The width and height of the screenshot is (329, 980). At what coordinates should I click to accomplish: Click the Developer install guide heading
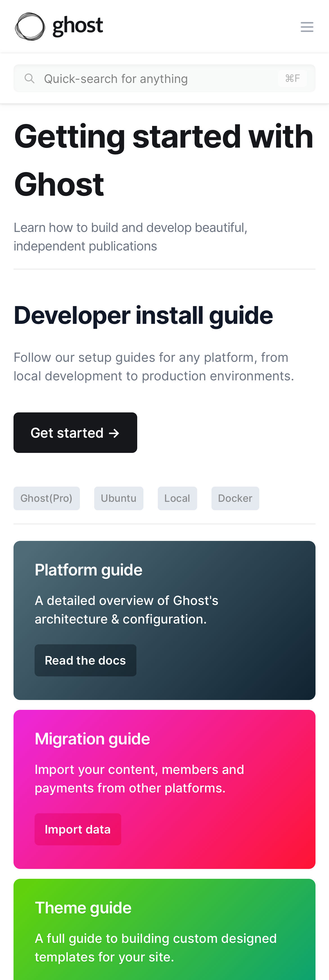143,315
